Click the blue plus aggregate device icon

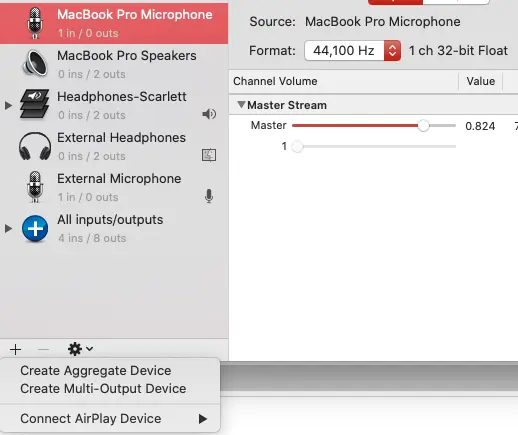(35, 229)
